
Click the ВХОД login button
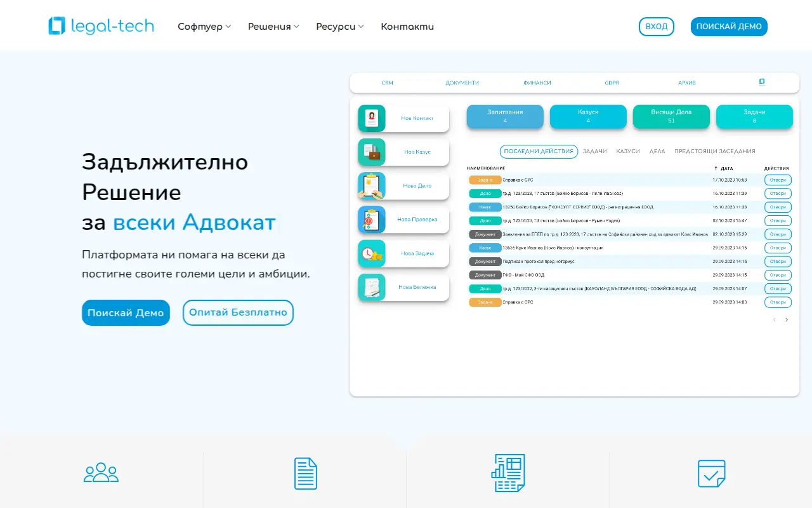point(657,27)
